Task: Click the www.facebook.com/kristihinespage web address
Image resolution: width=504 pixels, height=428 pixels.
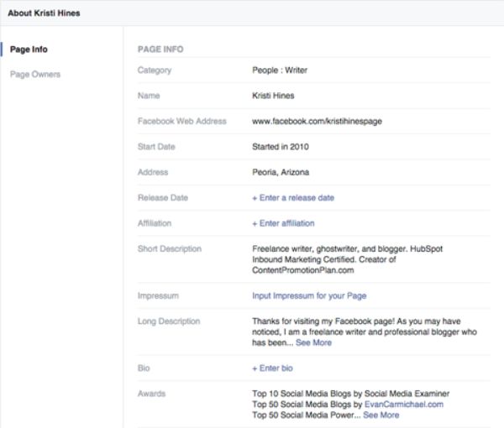Action: [317, 122]
